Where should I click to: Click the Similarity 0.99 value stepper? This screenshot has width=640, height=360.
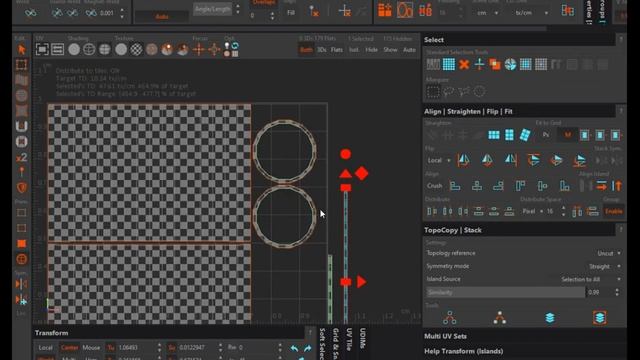click(x=617, y=292)
